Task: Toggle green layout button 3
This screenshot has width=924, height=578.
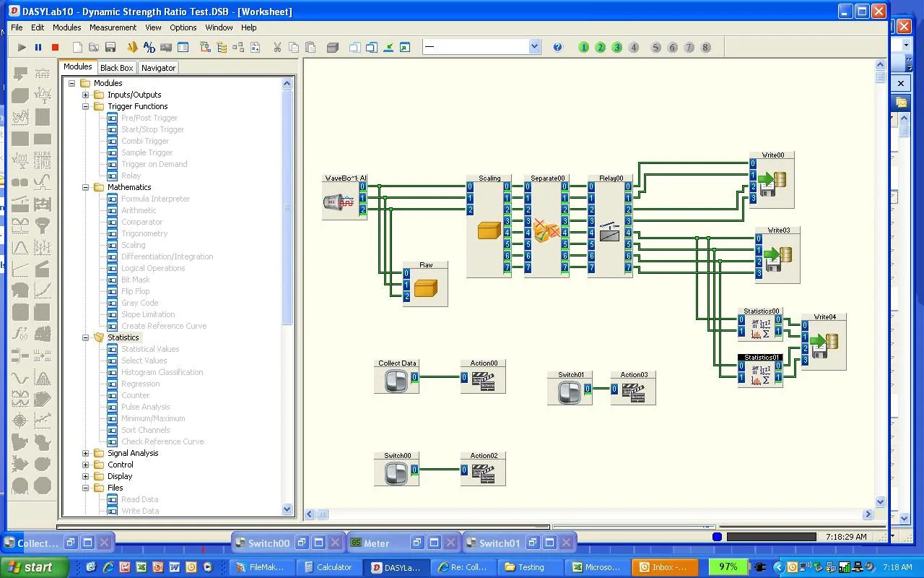Action: coord(617,48)
